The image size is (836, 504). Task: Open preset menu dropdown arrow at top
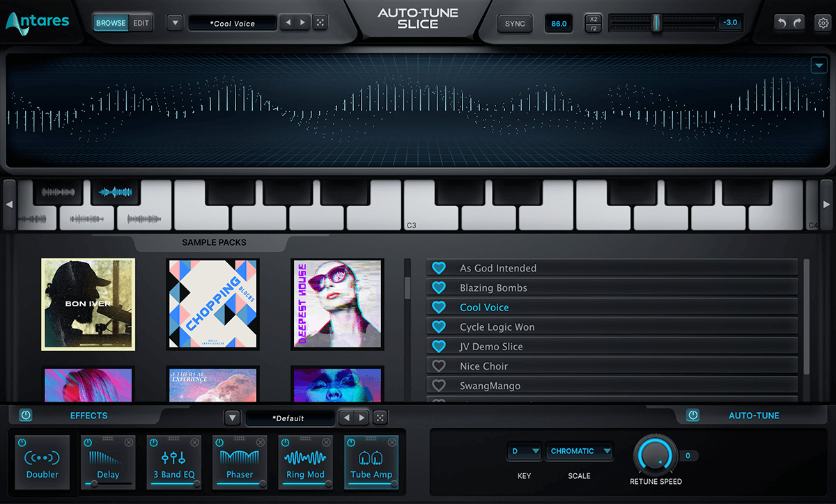pos(175,23)
